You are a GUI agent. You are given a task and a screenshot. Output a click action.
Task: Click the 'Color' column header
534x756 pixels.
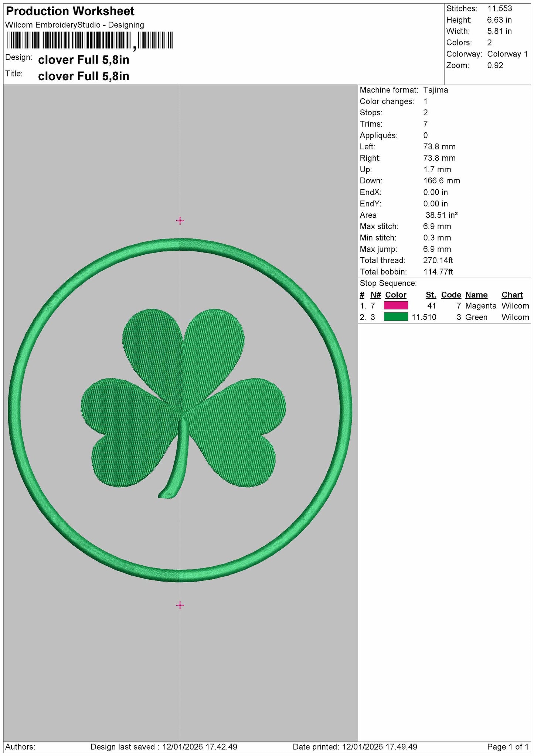click(x=396, y=295)
